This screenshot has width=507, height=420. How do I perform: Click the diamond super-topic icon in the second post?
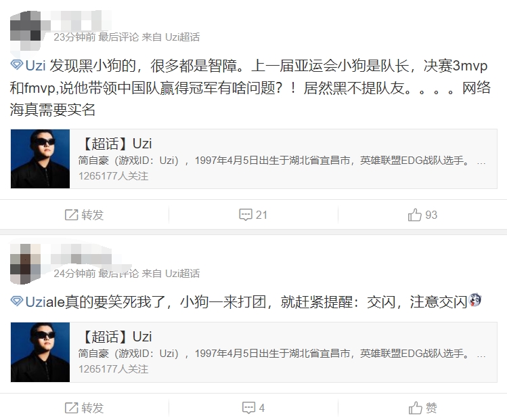[16, 301]
